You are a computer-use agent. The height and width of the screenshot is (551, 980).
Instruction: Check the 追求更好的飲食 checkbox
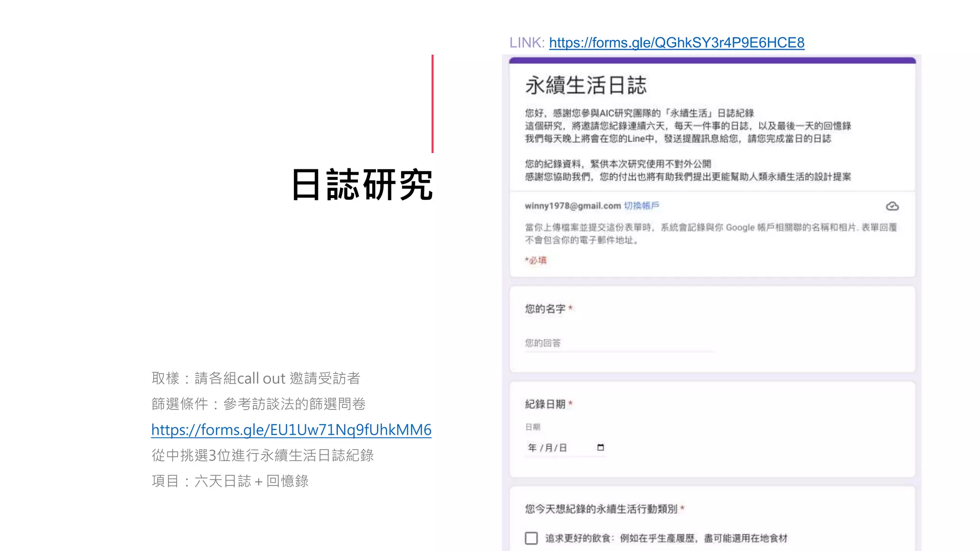[x=531, y=538]
